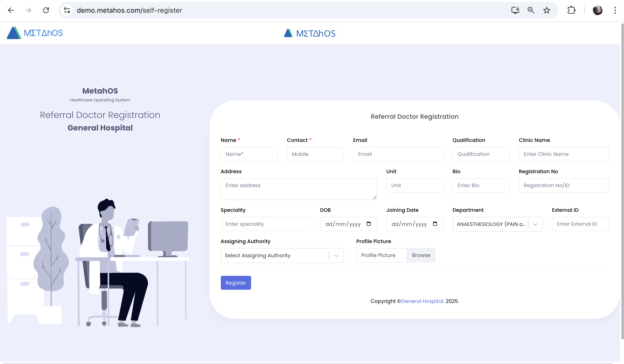Open the extensions puzzle icon

click(x=571, y=10)
